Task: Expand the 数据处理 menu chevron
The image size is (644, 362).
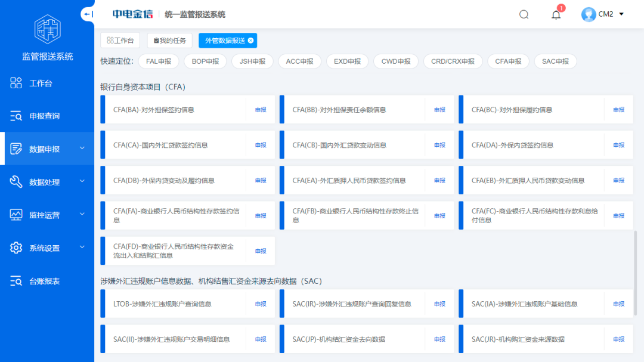Action: [82, 182]
